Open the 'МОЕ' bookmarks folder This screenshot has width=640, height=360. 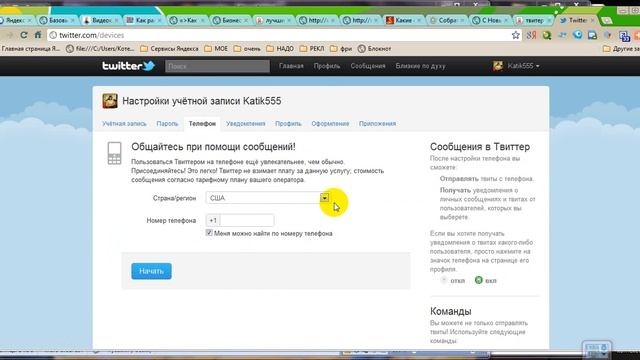click(216, 49)
